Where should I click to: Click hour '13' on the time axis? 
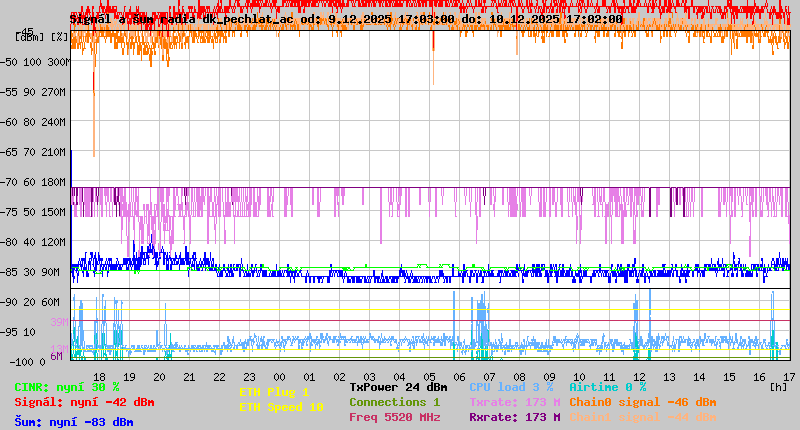point(670,377)
